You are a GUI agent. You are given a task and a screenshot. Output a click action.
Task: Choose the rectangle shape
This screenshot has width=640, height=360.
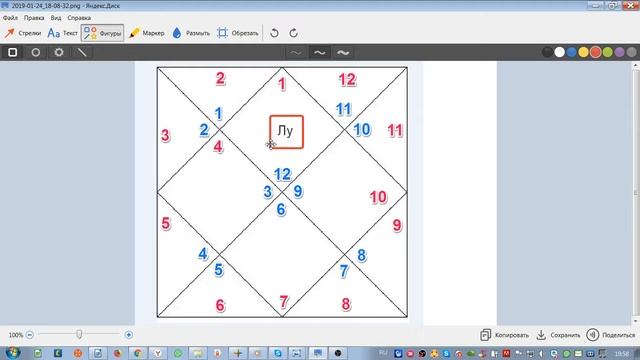click(x=13, y=52)
